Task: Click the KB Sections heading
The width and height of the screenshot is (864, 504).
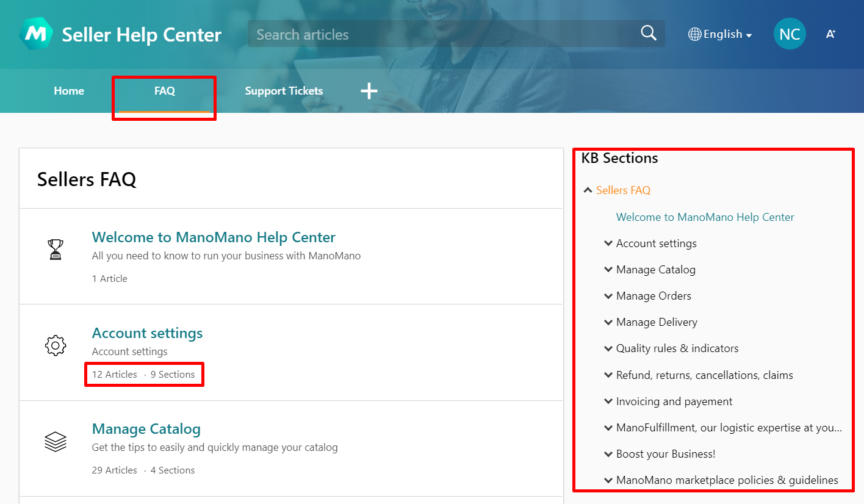Action: 619,158
